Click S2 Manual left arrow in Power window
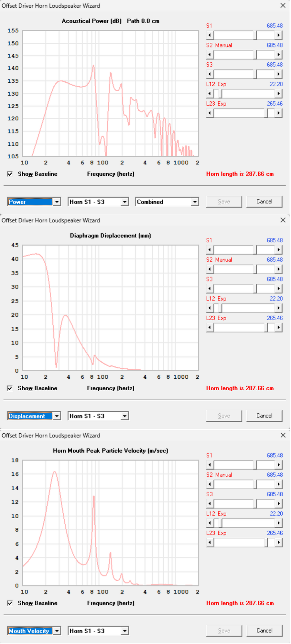The width and height of the screenshot is (291, 644). coord(210,55)
